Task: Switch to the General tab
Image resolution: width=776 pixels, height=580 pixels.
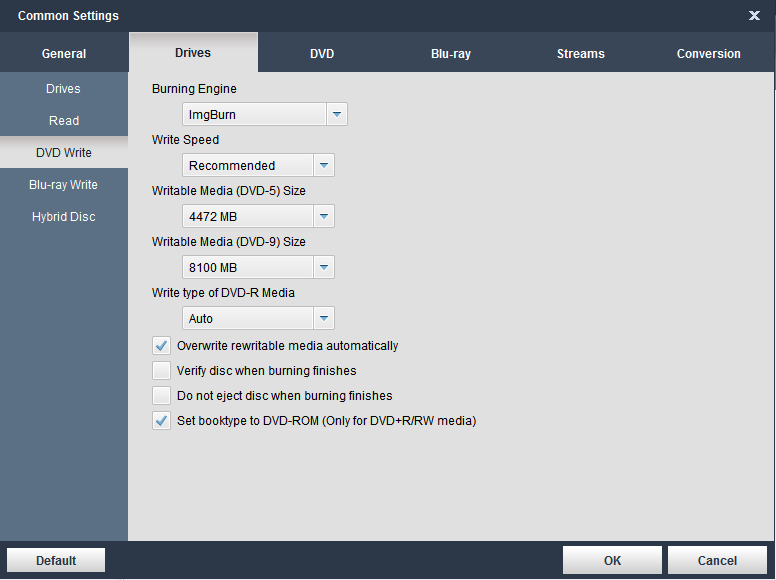Action: pyautogui.click(x=64, y=53)
